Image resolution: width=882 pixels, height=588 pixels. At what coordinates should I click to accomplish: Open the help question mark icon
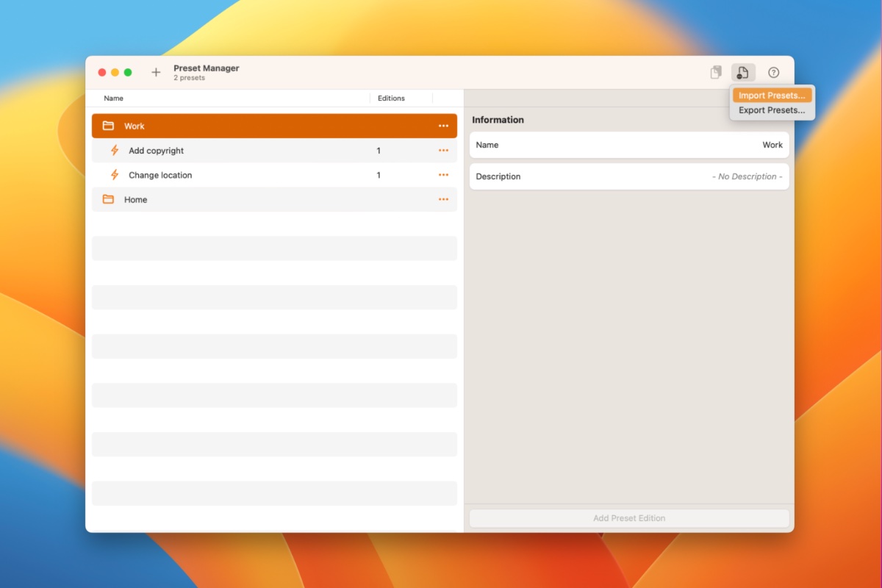coord(773,73)
